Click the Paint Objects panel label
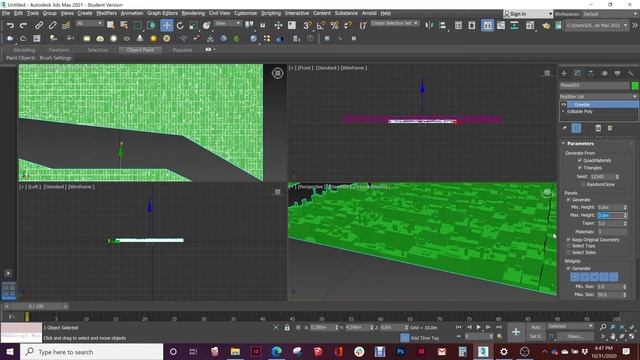This screenshot has width=640, height=360. [21, 58]
